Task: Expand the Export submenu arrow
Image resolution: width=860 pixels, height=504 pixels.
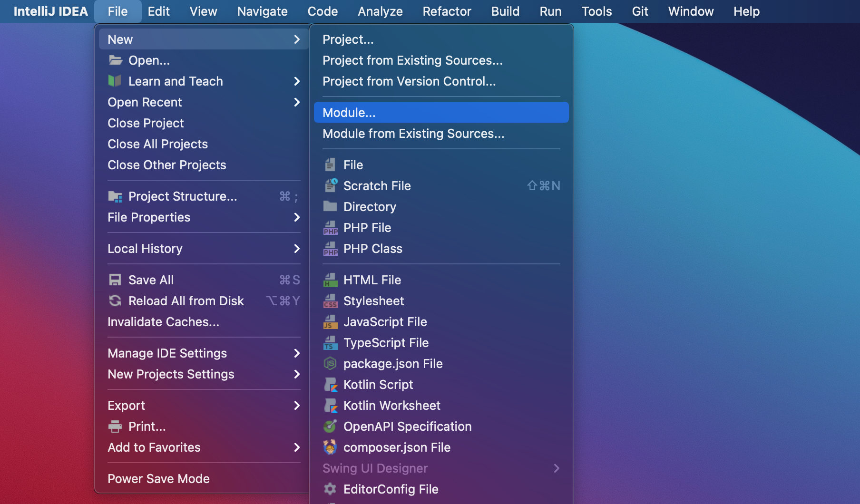Action: (297, 406)
